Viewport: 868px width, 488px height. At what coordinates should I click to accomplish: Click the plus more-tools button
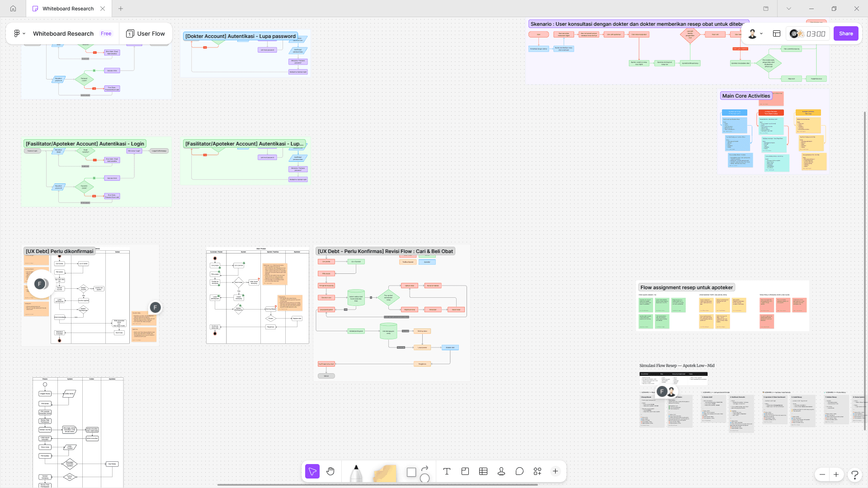coord(555,471)
